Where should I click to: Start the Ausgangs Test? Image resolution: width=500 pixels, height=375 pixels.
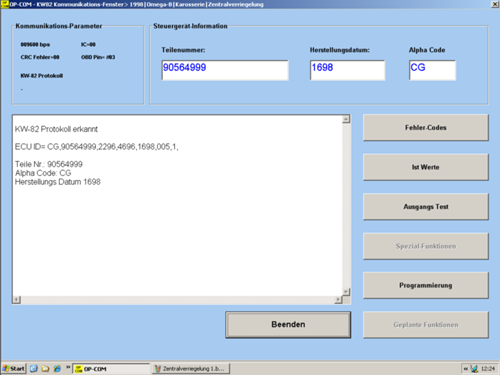coord(426,207)
